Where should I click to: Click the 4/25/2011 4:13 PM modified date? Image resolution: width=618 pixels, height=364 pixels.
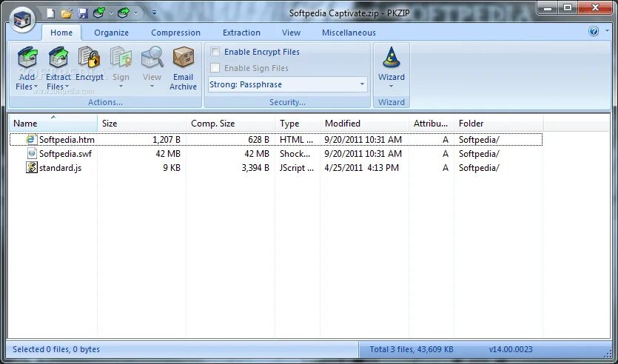(x=361, y=168)
